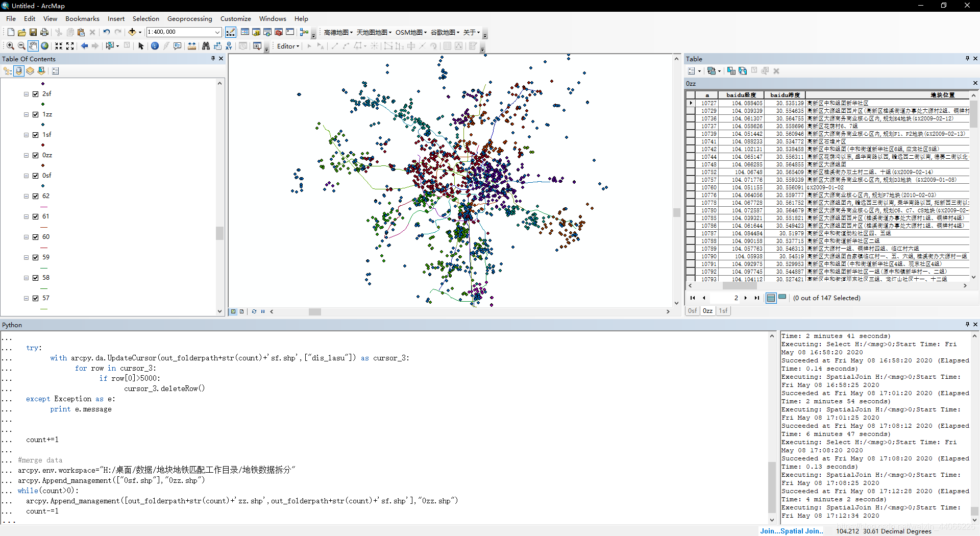
Task: Toggle the layer 59 checkbox
Action: coord(36,257)
